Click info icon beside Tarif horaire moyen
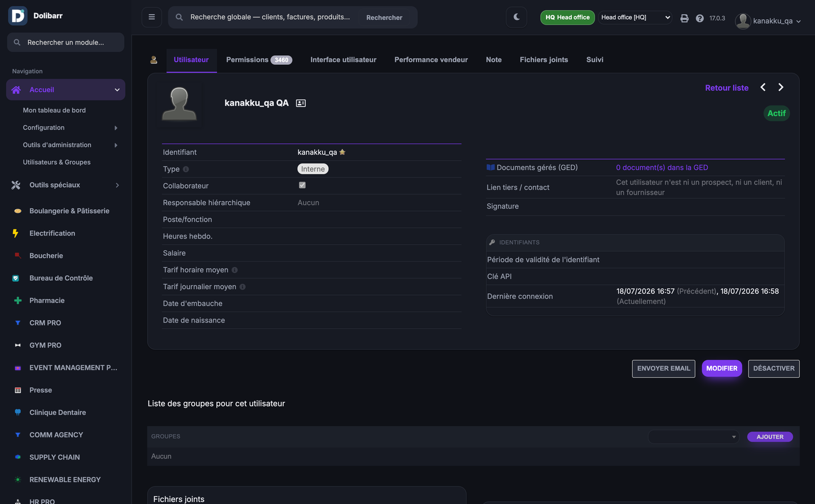 pyautogui.click(x=235, y=270)
